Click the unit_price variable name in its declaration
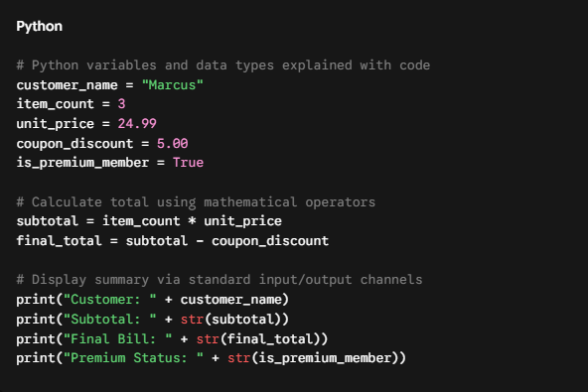588x392 pixels. (x=56, y=124)
